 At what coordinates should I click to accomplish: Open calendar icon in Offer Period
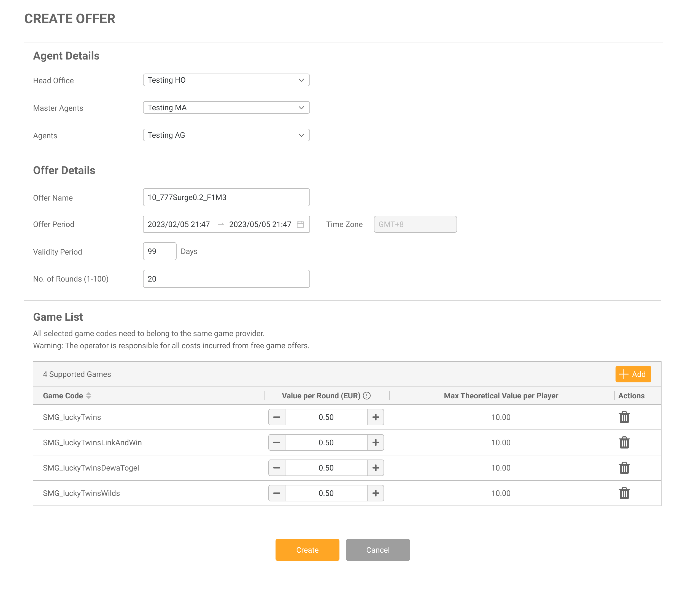point(300,224)
